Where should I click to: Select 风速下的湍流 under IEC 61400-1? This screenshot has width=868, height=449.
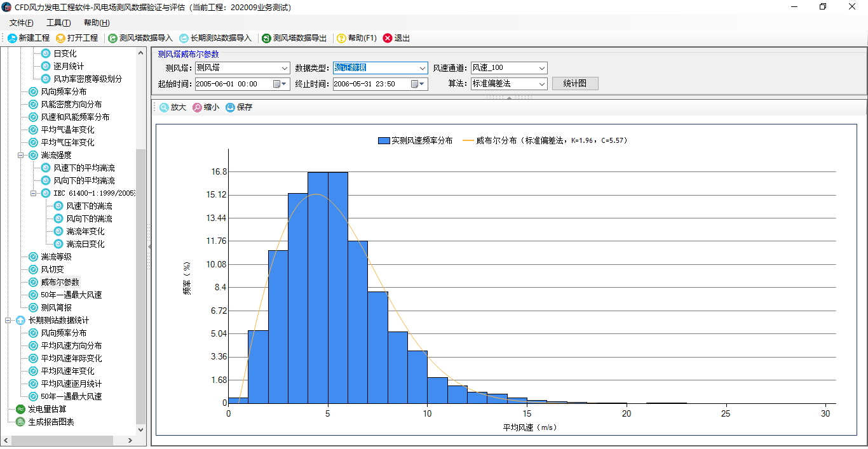point(89,206)
